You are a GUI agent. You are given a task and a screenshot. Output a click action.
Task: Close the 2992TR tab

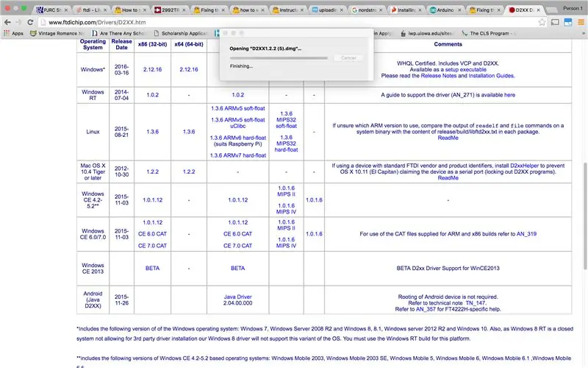184,10
